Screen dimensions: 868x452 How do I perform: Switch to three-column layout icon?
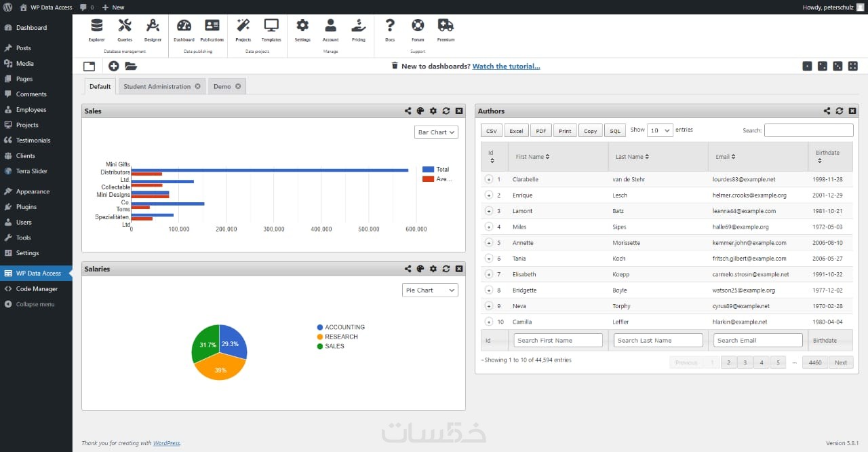tap(837, 66)
